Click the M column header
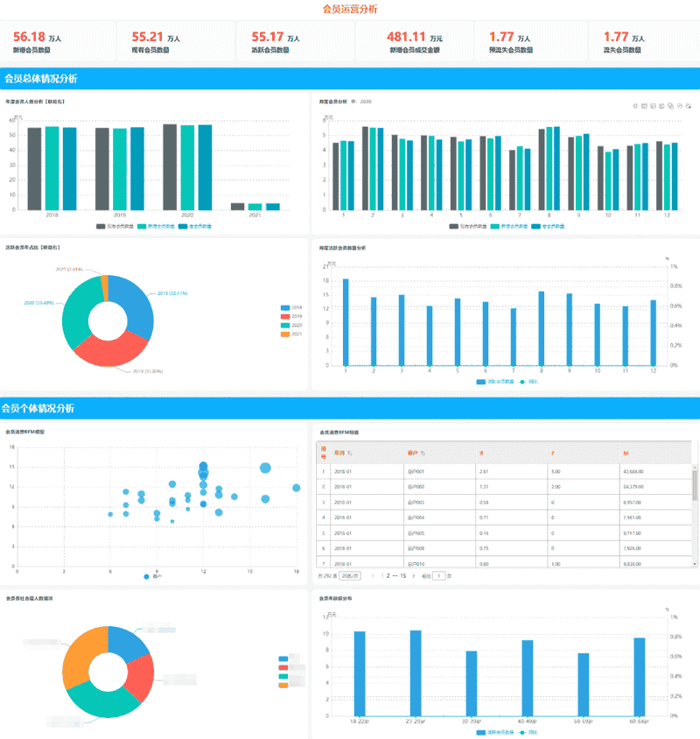700x739 pixels. [626, 454]
